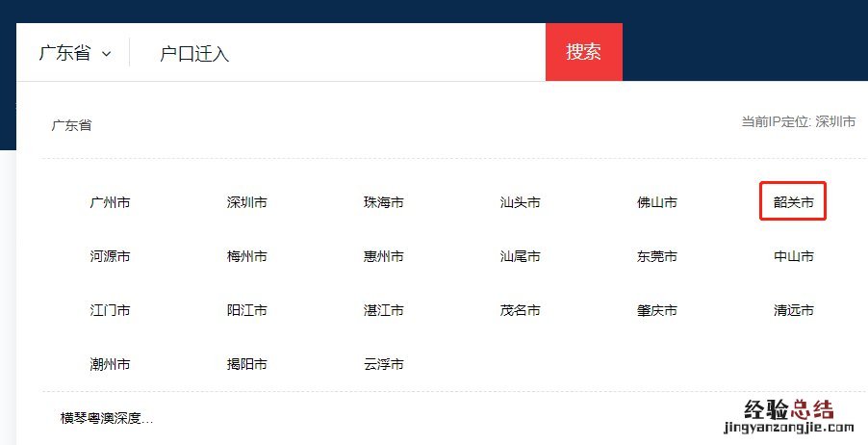Select 广州市 from the city list
The height and width of the screenshot is (445, 868).
110,203
